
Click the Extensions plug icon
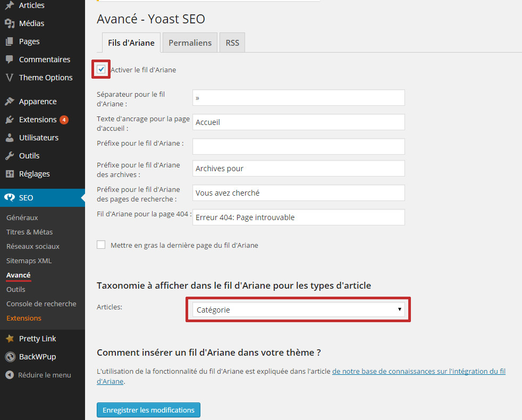10,120
